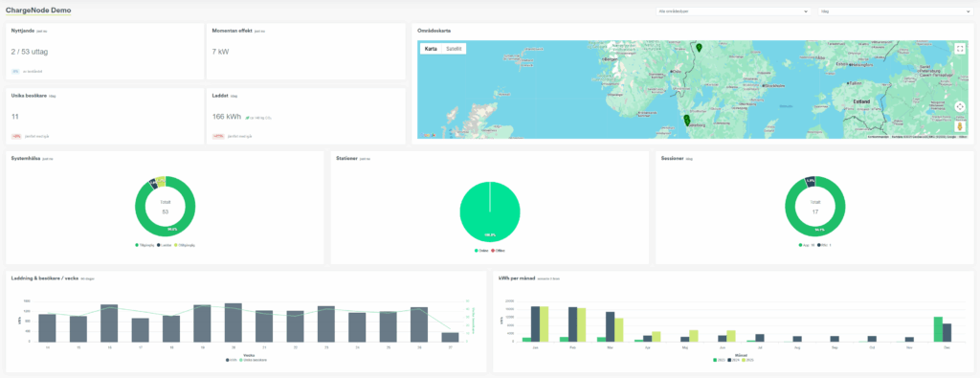Screen dimensions: 980x378
Task: Click the Systemhälsa heading
Action: click(x=26, y=158)
